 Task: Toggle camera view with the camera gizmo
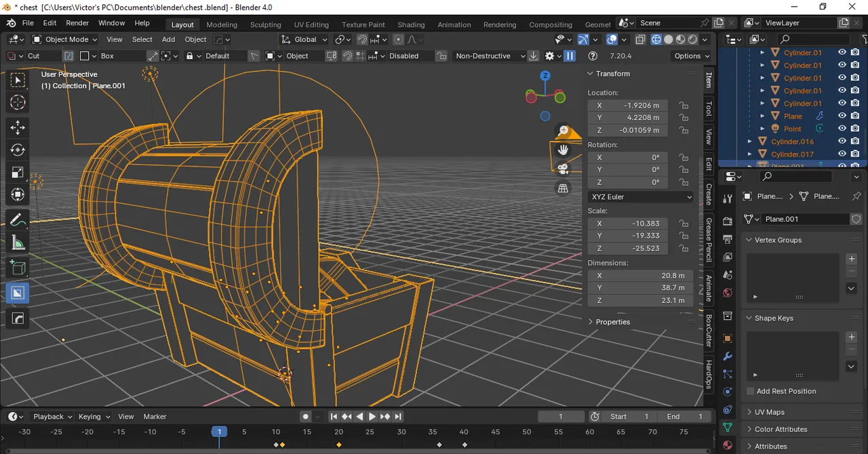563,169
